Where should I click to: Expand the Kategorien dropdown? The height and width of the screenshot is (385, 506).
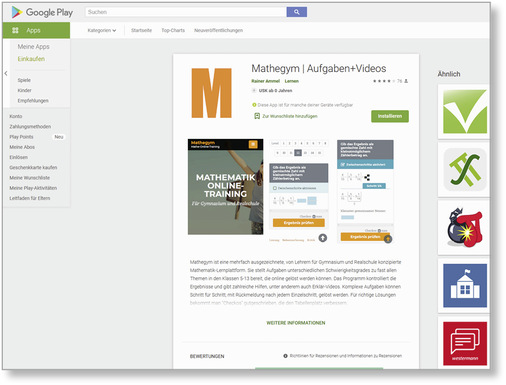pyautogui.click(x=102, y=30)
